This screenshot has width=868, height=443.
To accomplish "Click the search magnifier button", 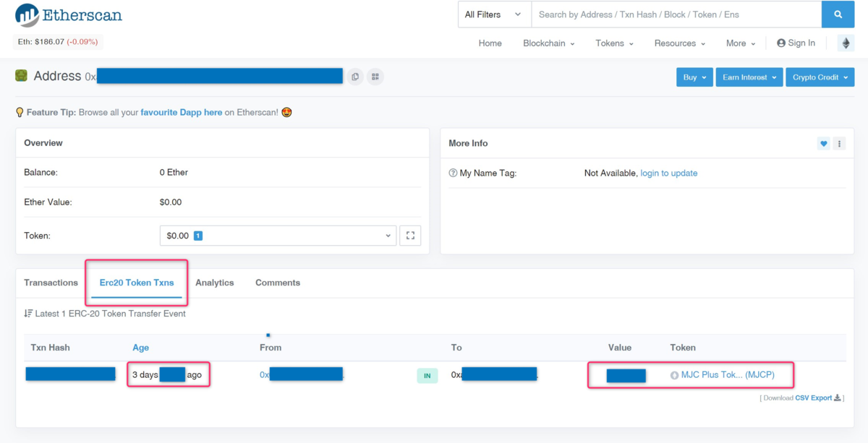I will (x=838, y=14).
